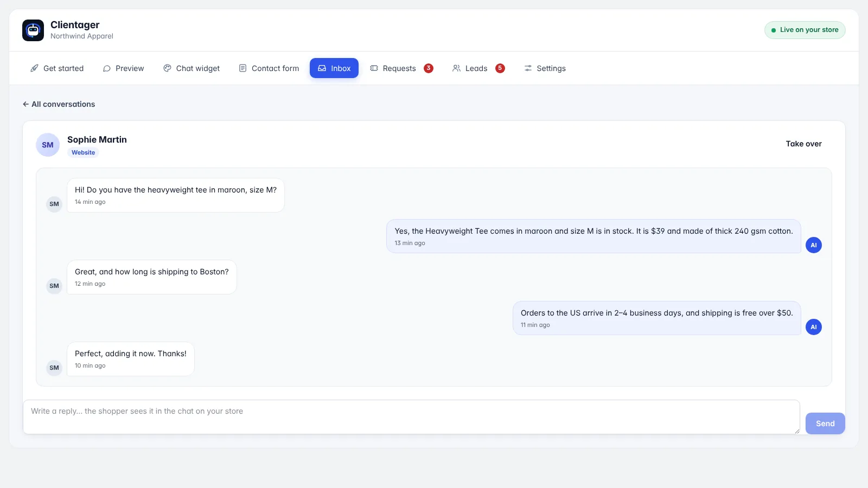Click the Sophie Martin name heading

(97, 139)
